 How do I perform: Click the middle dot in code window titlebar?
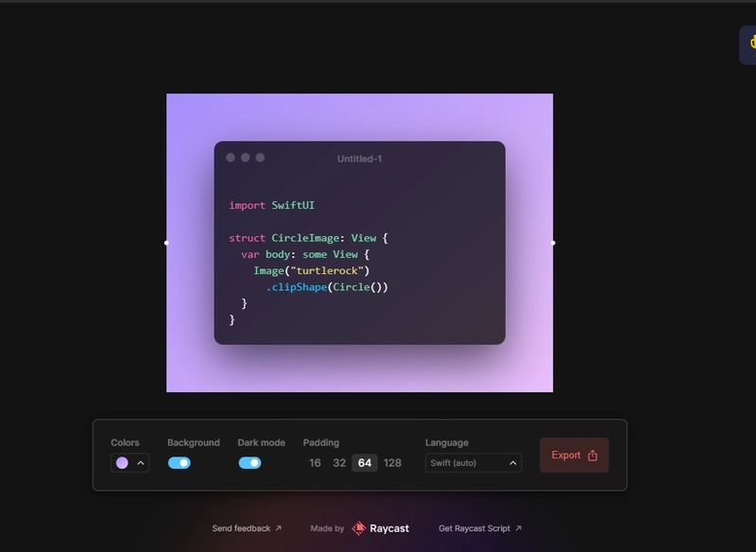246,158
